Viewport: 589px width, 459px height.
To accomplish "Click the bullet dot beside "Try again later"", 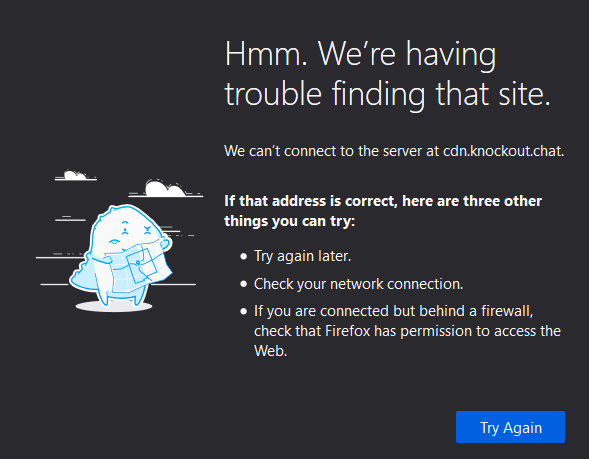I will (244, 257).
